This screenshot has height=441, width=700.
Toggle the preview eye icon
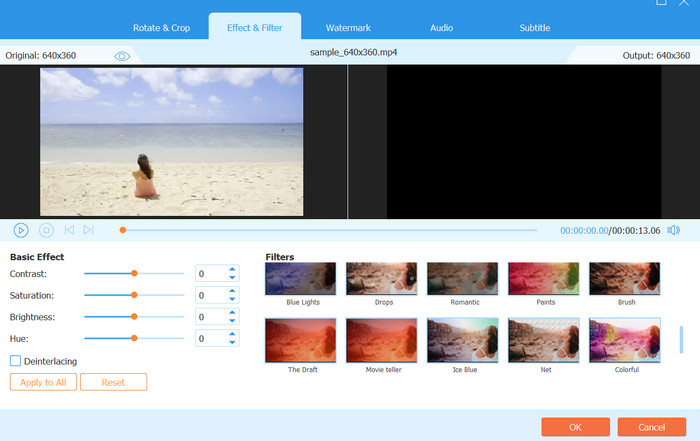pyautogui.click(x=122, y=56)
